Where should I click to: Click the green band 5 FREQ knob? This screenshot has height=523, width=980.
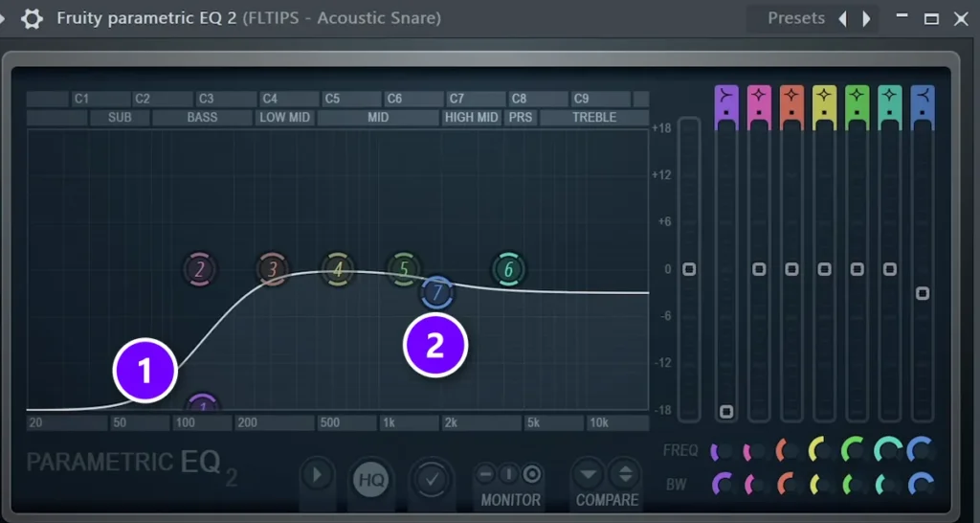tap(855, 450)
